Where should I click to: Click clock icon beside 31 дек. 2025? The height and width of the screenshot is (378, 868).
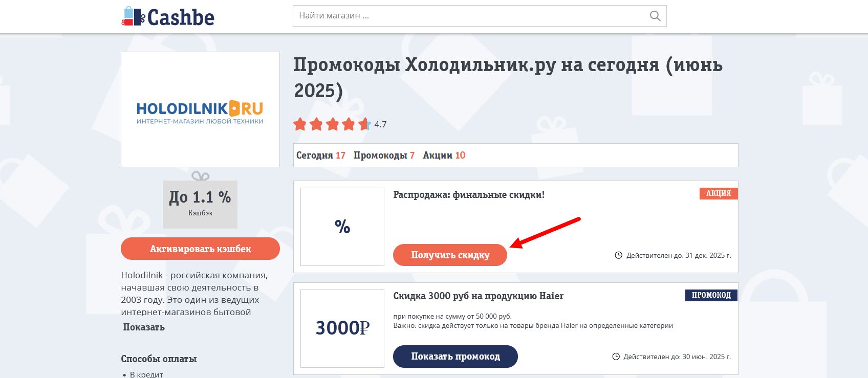click(618, 255)
